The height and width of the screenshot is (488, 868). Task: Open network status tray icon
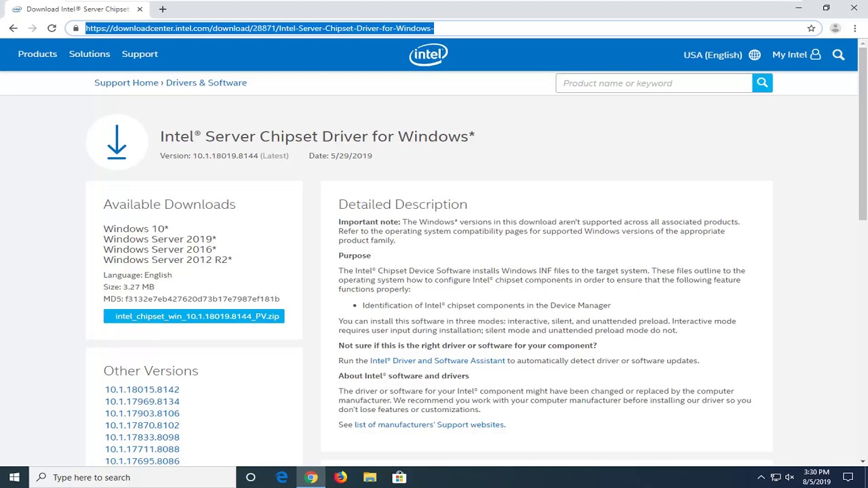coord(776,477)
